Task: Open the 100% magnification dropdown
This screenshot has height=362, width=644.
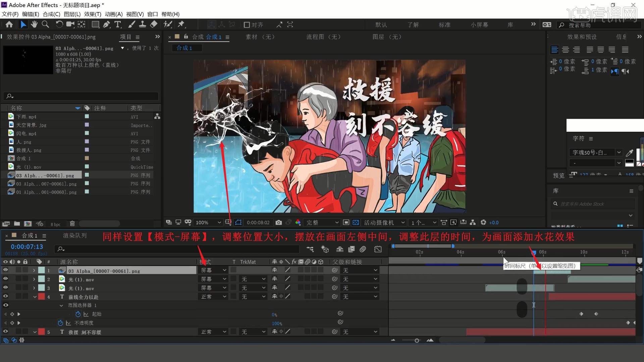Action: point(208,223)
